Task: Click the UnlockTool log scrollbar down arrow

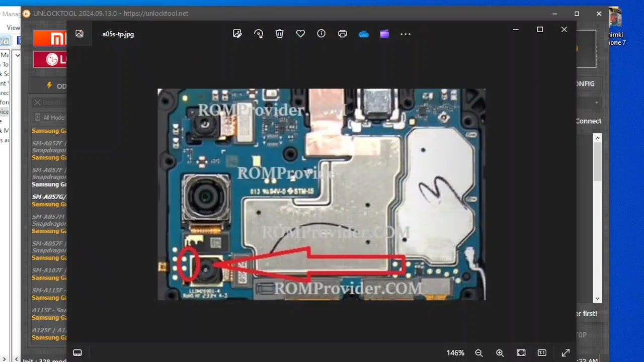Action: click(x=597, y=298)
